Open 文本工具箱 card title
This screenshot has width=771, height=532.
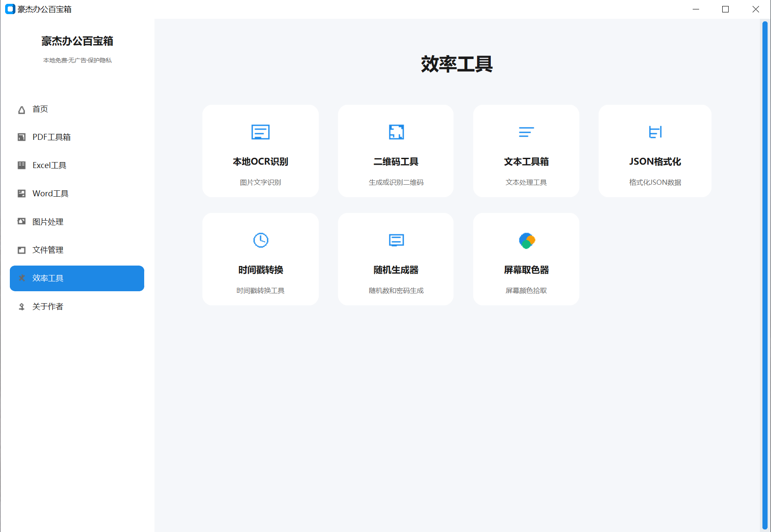(x=526, y=162)
